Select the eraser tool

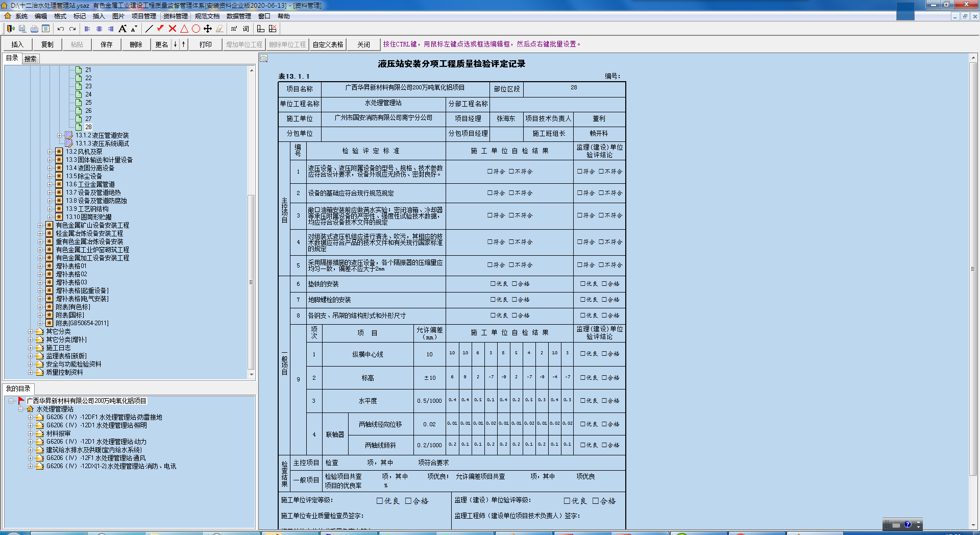[x=219, y=29]
